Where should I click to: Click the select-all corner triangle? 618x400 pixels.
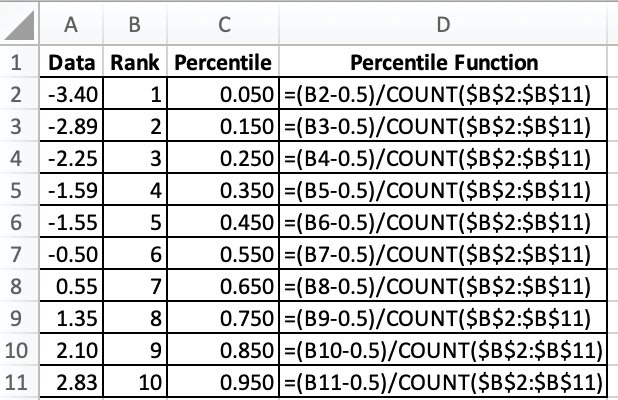[x=22, y=22]
